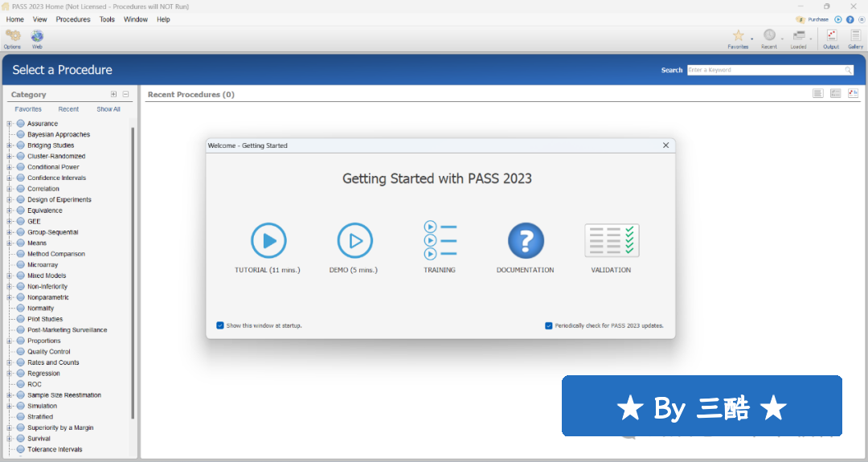The image size is (868, 462).
Task: Open the small blue help question-mark icon
Action: [850, 19]
